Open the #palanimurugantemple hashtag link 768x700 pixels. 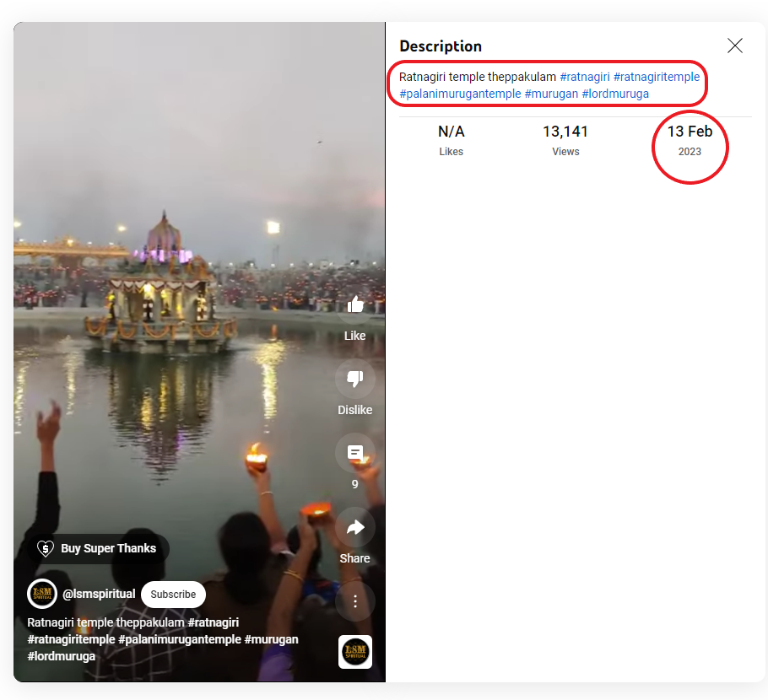(x=459, y=94)
